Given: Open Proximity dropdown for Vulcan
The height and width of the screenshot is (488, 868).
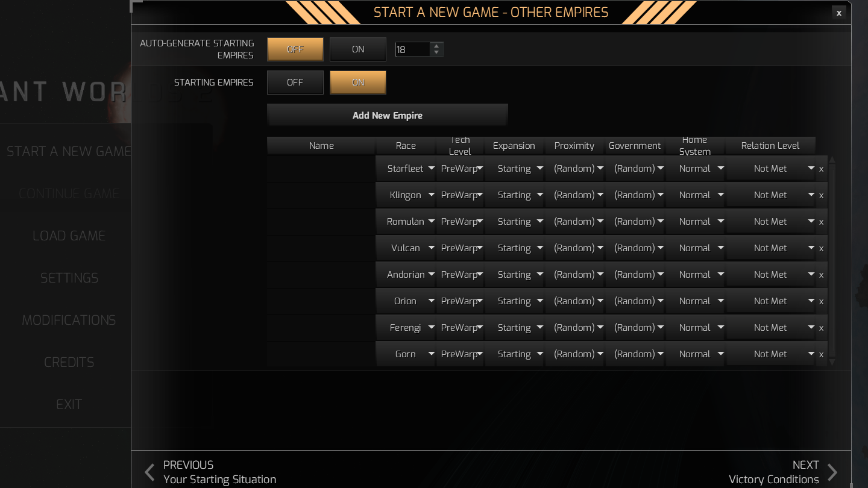Looking at the screenshot, I should click(574, 248).
